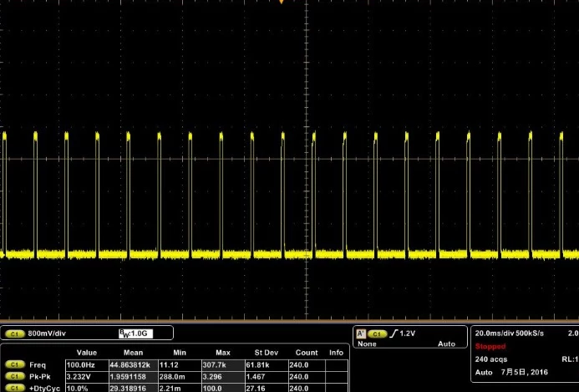Click the 29.318916 mean duty cycle cell
The image size is (579, 392).
click(x=134, y=388)
